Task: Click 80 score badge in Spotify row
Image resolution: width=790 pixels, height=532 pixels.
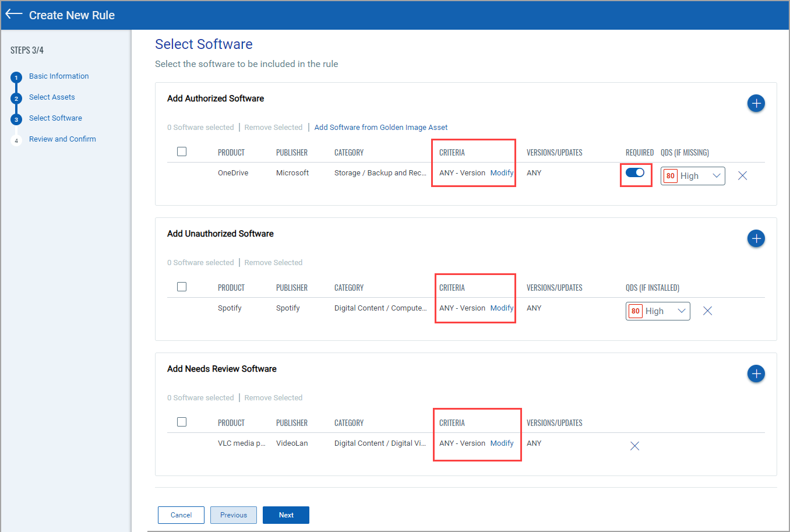Action: 636,311
